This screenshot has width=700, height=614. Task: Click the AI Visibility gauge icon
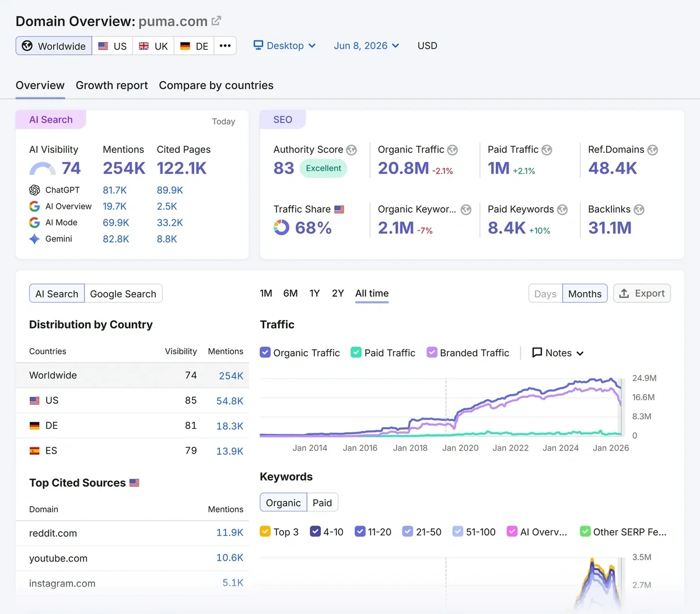[x=43, y=169]
